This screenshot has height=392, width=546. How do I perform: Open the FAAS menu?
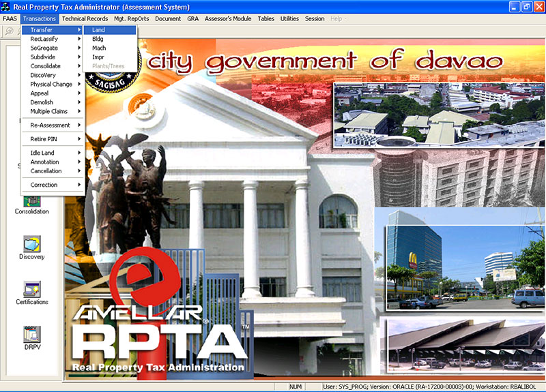pos(10,19)
